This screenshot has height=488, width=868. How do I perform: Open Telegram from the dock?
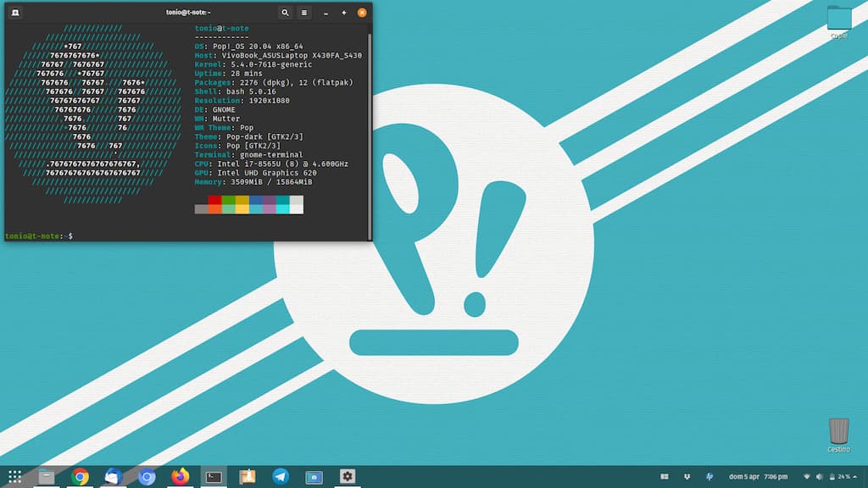click(x=280, y=477)
